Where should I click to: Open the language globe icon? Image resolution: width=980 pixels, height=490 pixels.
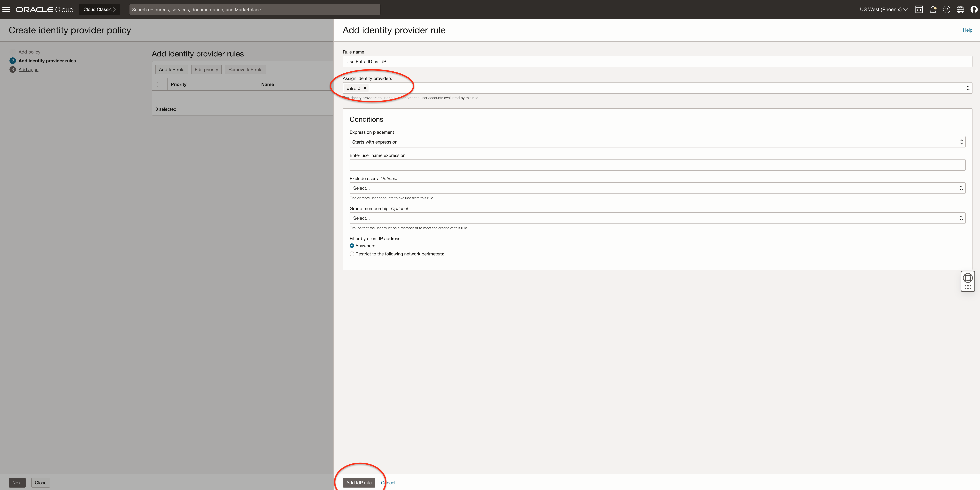click(960, 9)
